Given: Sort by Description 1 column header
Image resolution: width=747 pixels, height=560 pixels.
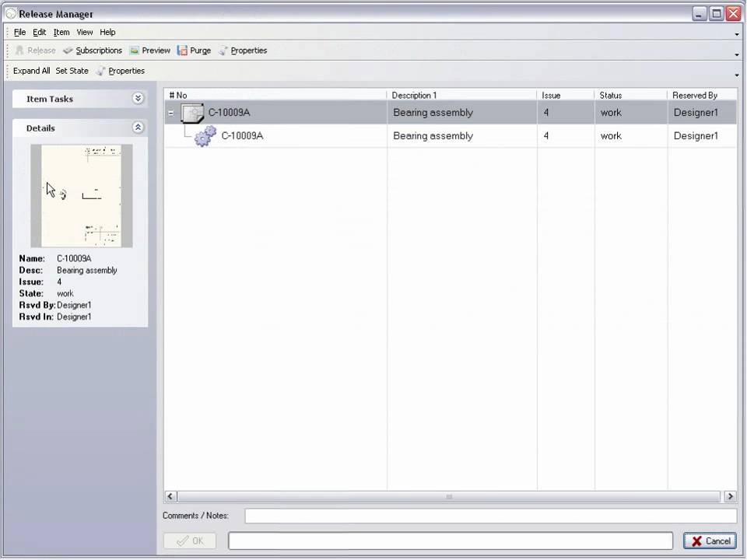Looking at the screenshot, I should 461,95.
